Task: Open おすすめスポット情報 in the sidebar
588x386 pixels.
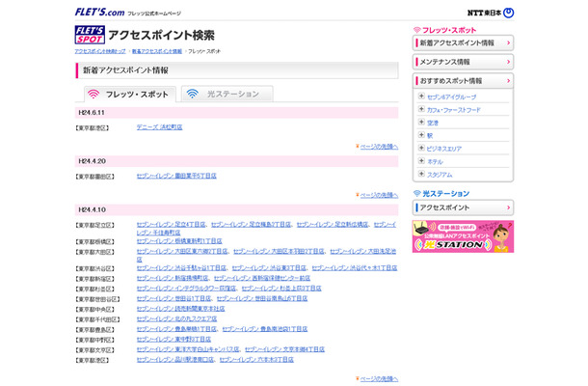Action: tap(463, 81)
